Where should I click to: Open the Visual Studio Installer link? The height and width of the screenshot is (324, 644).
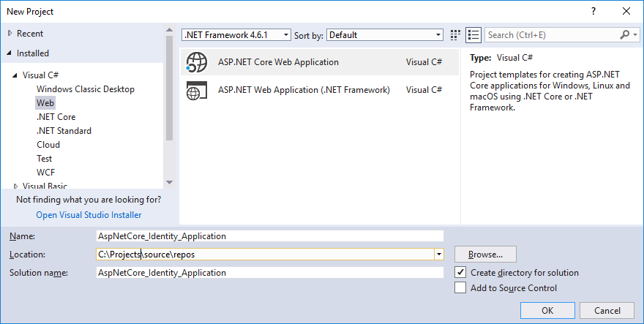click(x=89, y=215)
